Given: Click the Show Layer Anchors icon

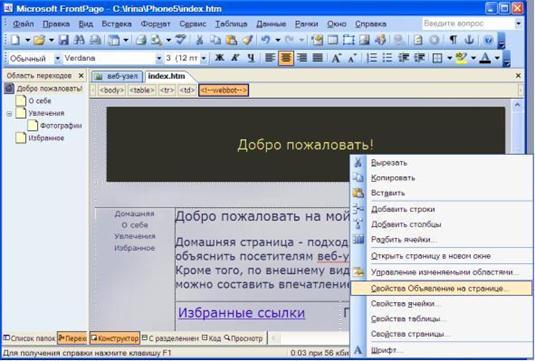Looking at the screenshot, I should point(470,40).
